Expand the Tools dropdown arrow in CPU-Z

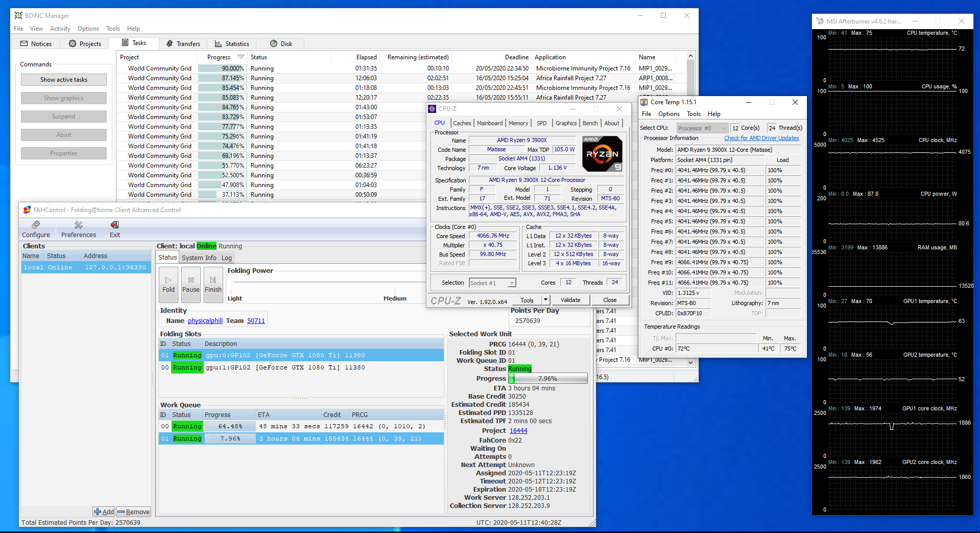click(545, 300)
